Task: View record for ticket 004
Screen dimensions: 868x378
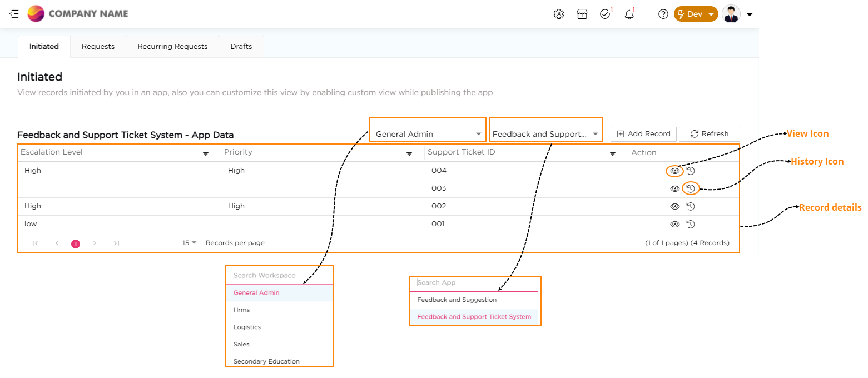Action: [x=674, y=171]
